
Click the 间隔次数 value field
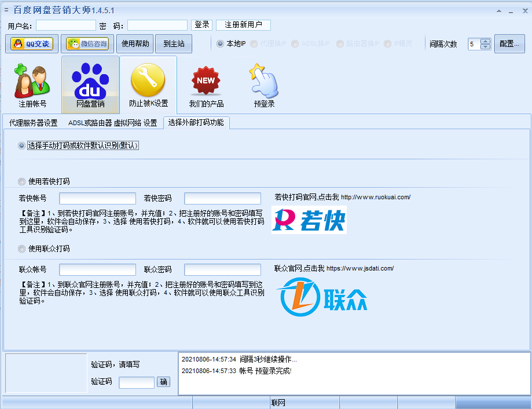point(474,44)
